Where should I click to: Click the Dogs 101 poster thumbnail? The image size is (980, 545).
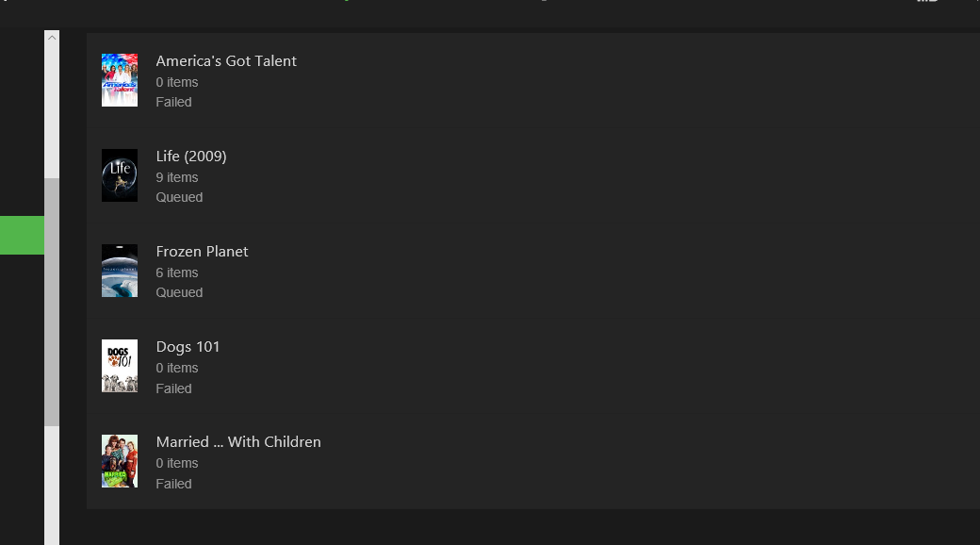120,366
